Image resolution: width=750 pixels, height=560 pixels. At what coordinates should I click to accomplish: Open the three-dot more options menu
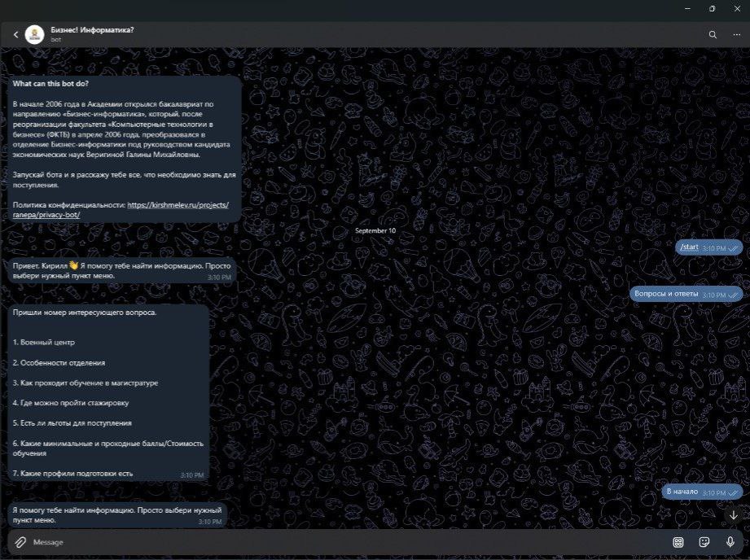click(736, 34)
